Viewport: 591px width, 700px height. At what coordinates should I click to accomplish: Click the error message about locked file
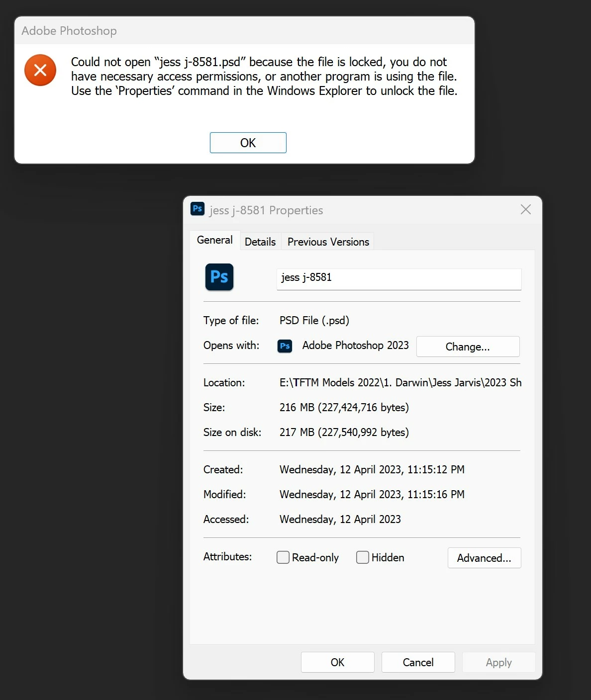[x=264, y=76]
